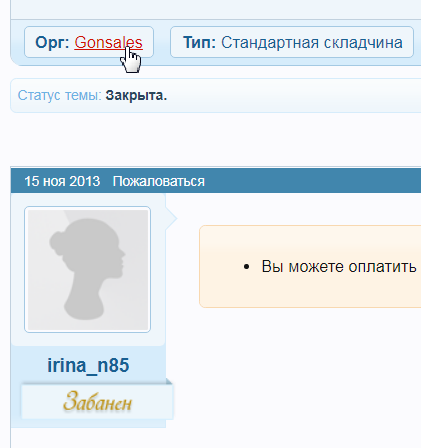Open the post permalink dated 15 ноя 2013
This screenshot has height=448, width=421.
(x=62, y=181)
